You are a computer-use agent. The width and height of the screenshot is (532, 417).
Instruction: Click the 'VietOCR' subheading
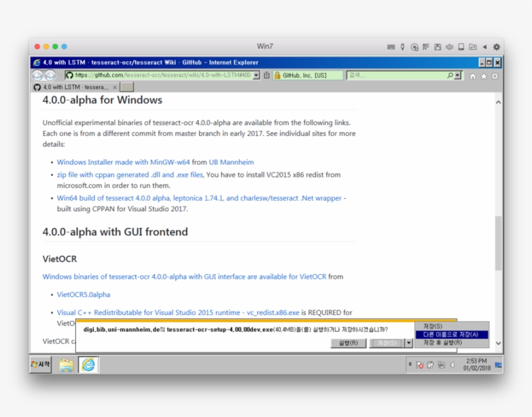coord(60,259)
